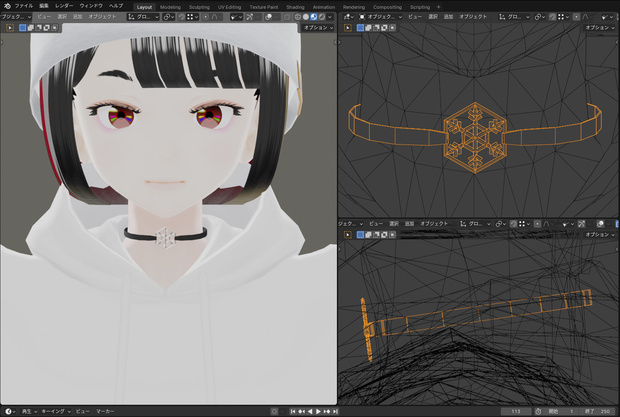Switch to the Sculpting workspace tab
This screenshot has width=620, height=417.
(x=199, y=7)
